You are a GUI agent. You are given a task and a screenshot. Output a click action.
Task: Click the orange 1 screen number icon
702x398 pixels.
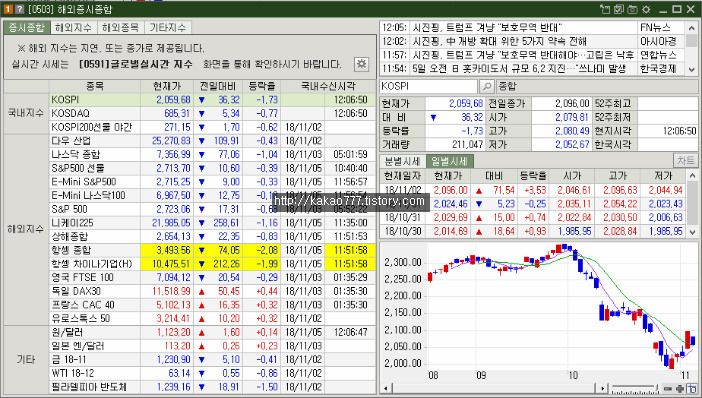[x=8, y=9]
